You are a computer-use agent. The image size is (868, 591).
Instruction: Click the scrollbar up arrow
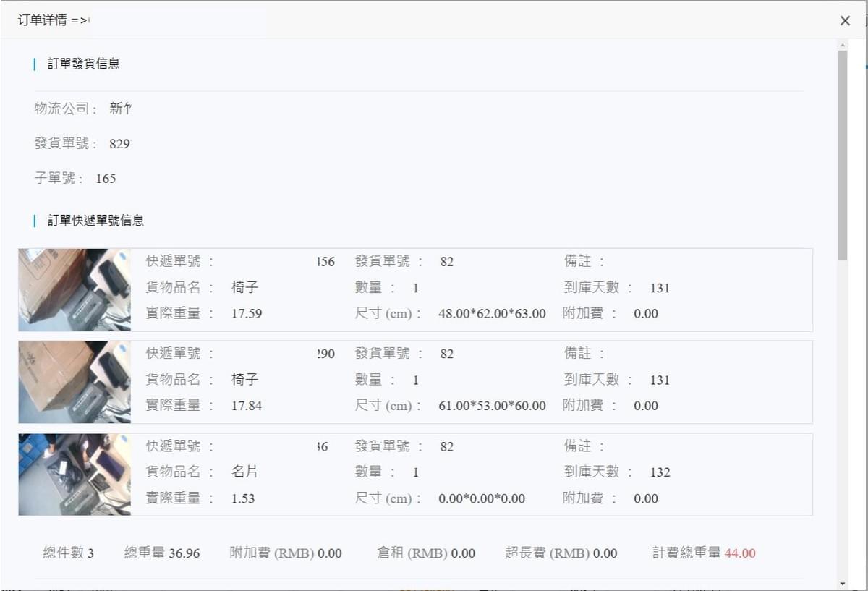842,45
